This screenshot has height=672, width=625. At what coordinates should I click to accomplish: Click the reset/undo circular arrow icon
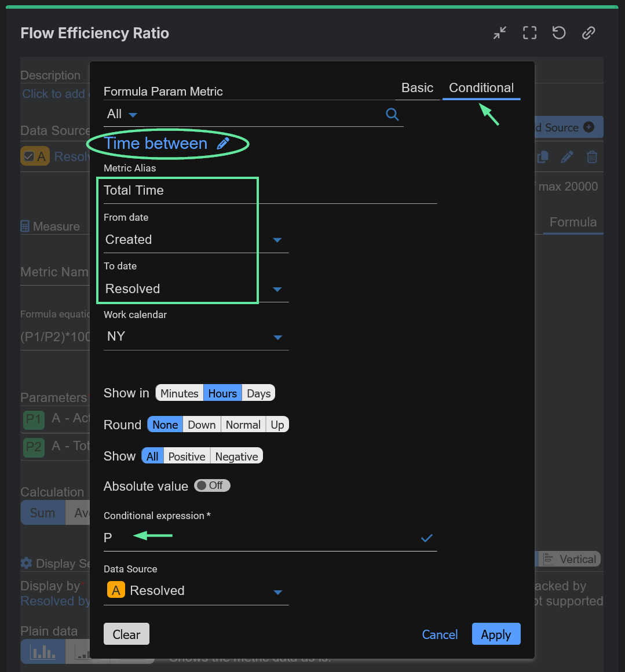point(559,33)
